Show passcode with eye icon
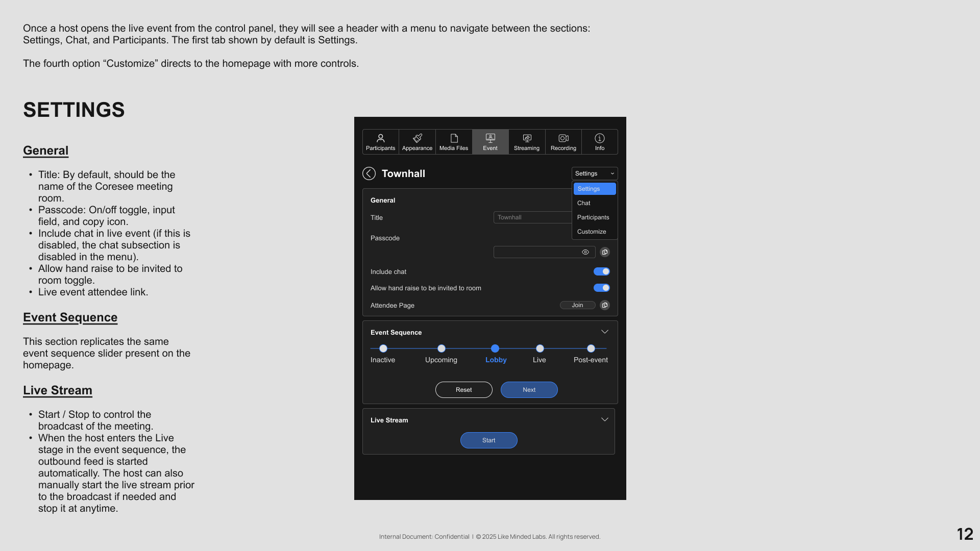 pyautogui.click(x=585, y=252)
